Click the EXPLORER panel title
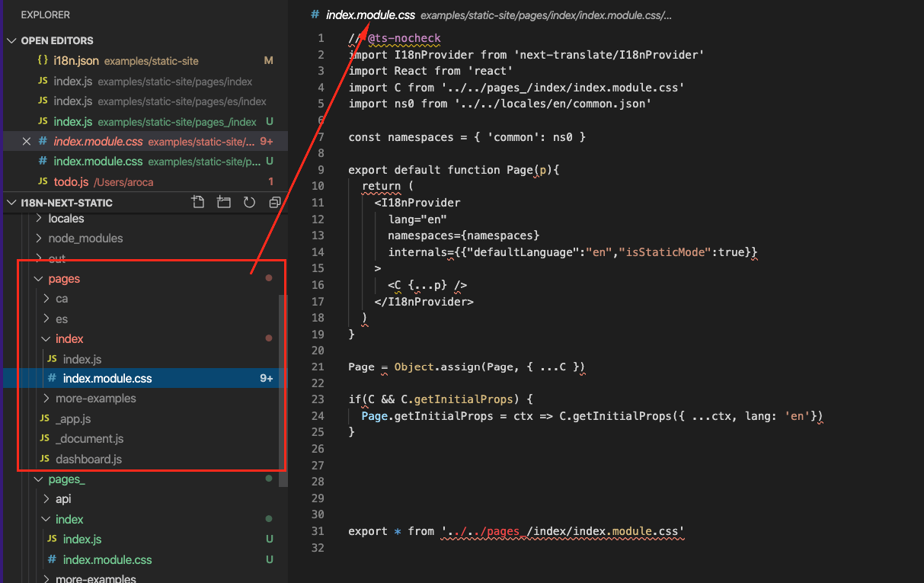 [46, 14]
